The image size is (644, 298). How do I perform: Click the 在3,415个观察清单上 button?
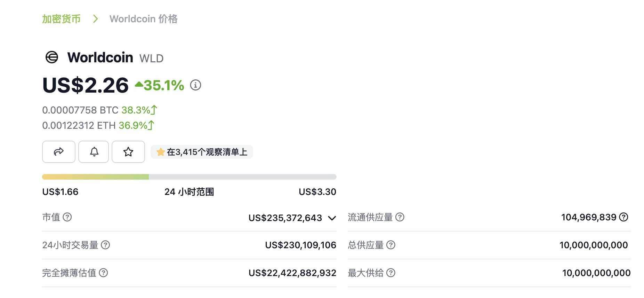[202, 152]
